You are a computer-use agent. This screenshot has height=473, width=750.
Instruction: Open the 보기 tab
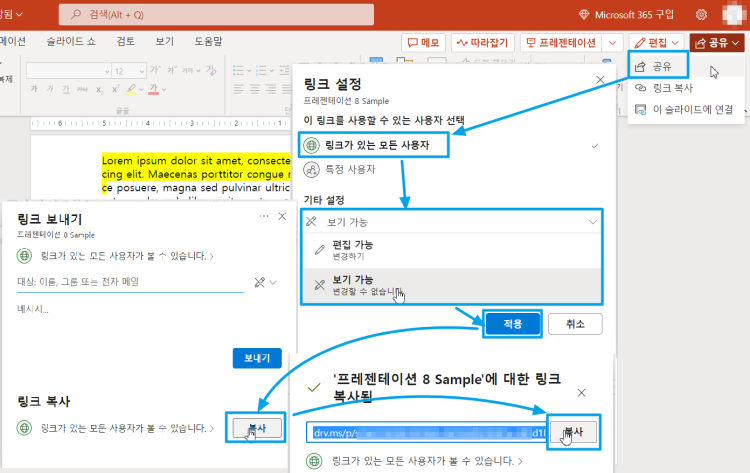tap(164, 42)
